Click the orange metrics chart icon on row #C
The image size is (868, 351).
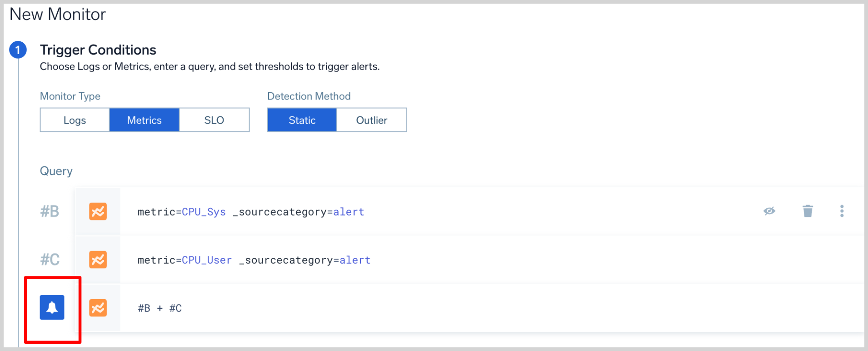click(x=98, y=259)
